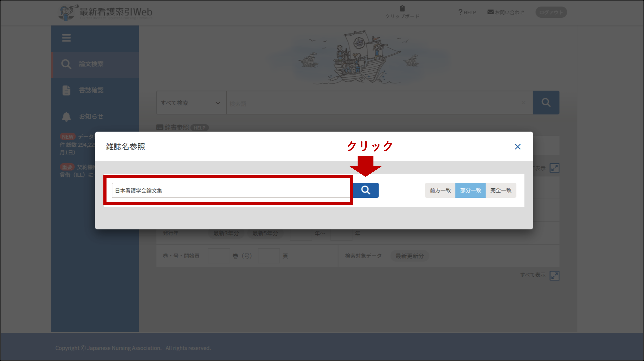Click the upper expand icon beside 表示

coord(554,168)
